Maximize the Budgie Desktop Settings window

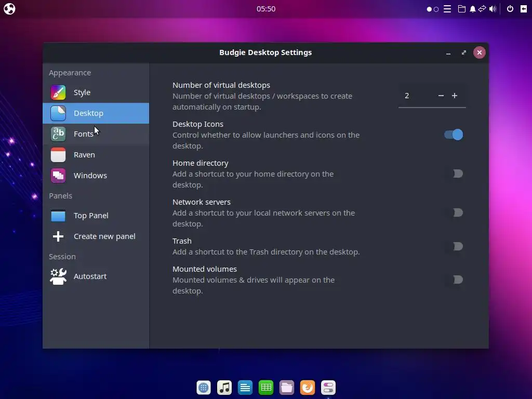click(464, 52)
